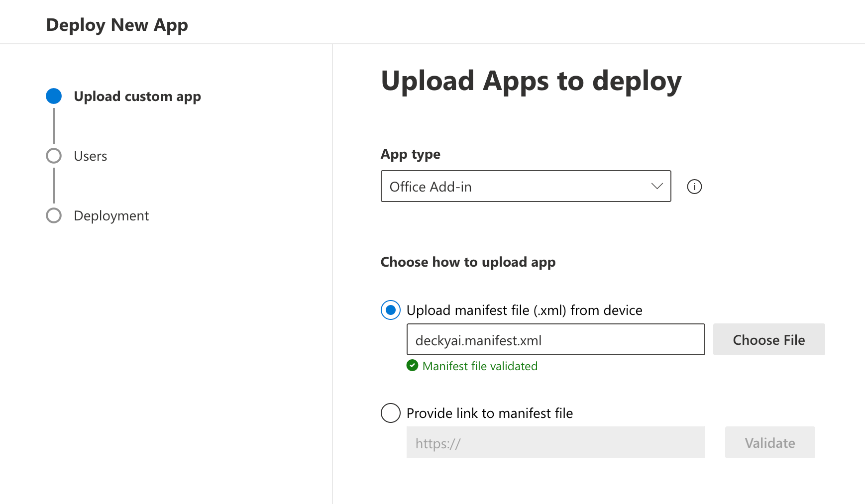Image resolution: width=865 pixels, height=504 pixels.
Task: Click the App type label
Action: [x=411, y=154]
